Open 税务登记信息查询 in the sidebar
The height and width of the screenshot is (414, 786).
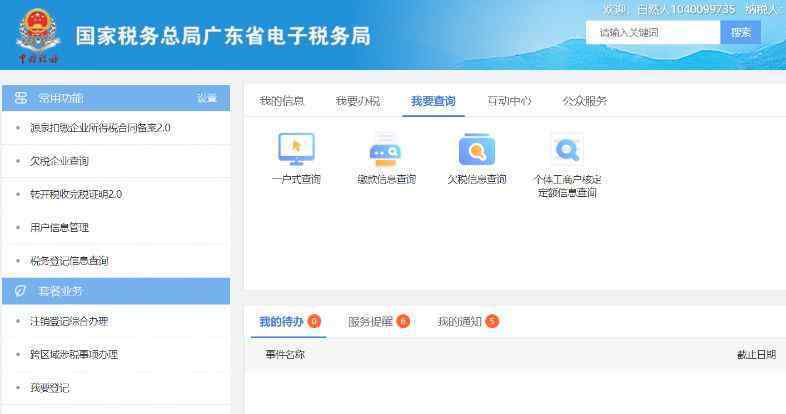pyautogui.click(x=69, y=261)
